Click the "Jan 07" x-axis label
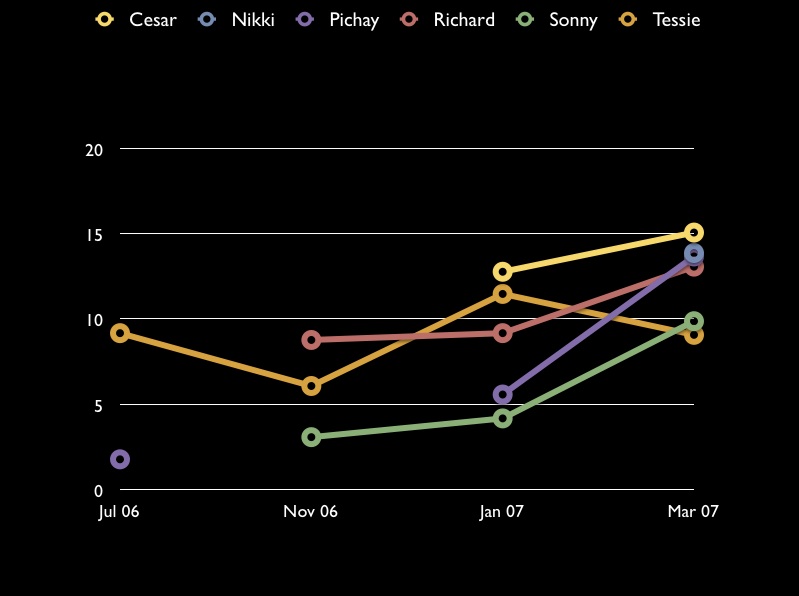Image resolution: width=799 pixels, height=596 pixels. click(502, 512)
